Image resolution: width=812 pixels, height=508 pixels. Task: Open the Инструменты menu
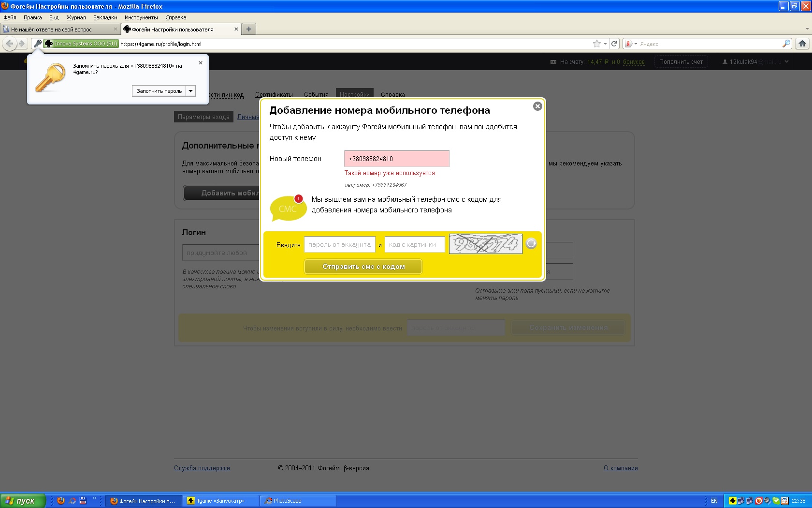tap(141, 17)
